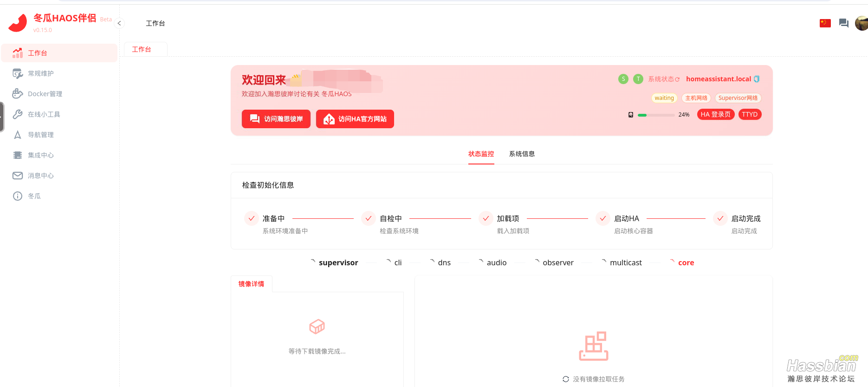Click the 准备中 step checkmark

click(251, 218)
